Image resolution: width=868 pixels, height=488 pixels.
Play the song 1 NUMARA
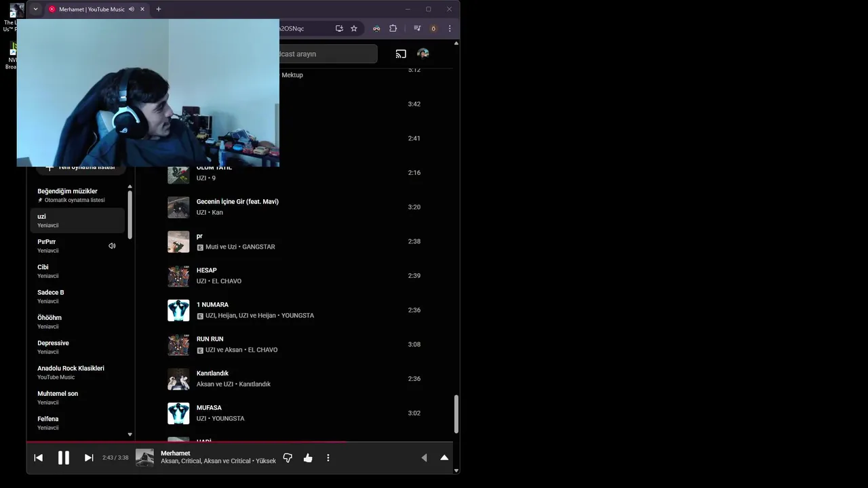pyautogui.click(x=212, y=305)
